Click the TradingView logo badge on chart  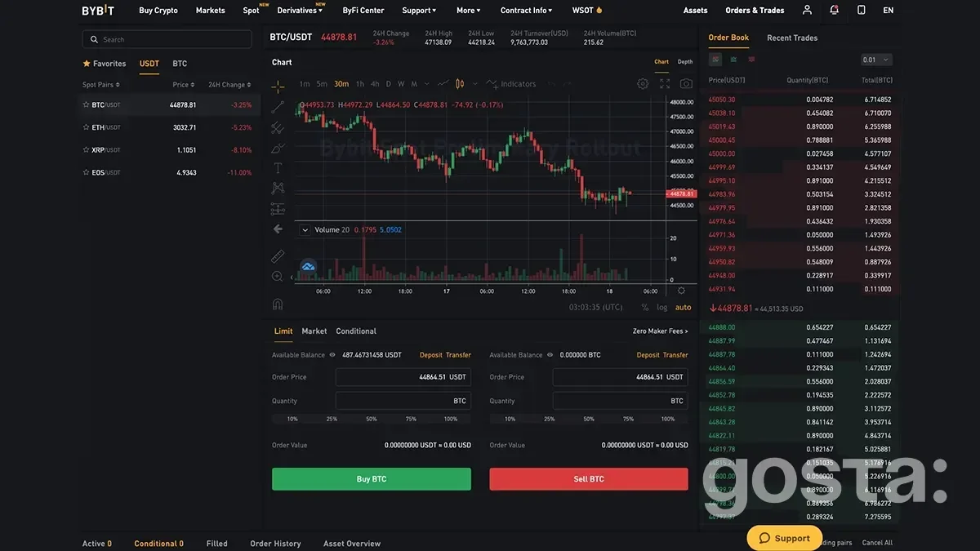(x=309, y=266)
